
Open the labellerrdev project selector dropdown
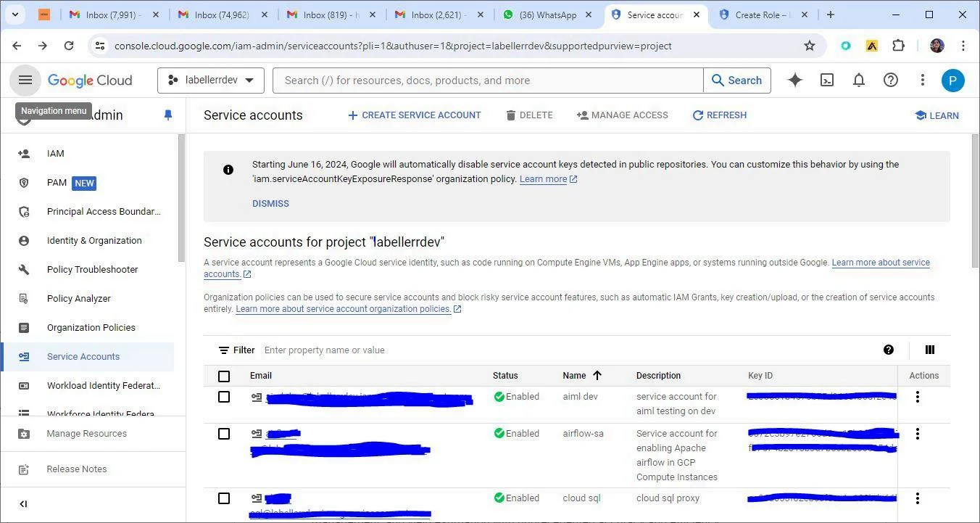click(211, 81)
